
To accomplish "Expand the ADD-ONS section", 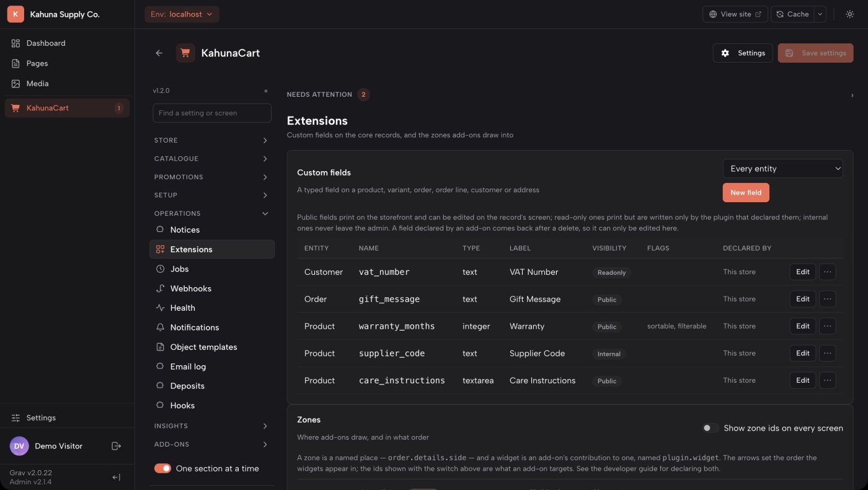I will point(211,445).
